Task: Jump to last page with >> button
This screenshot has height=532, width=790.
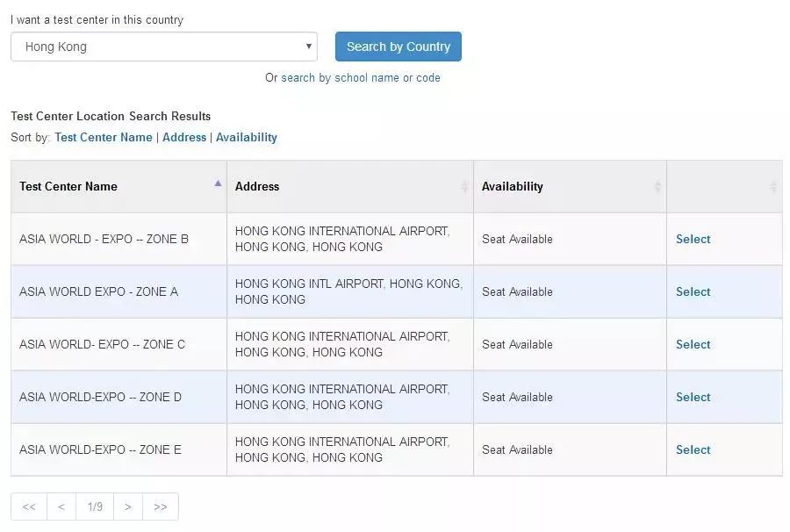Action: (161, 507)
